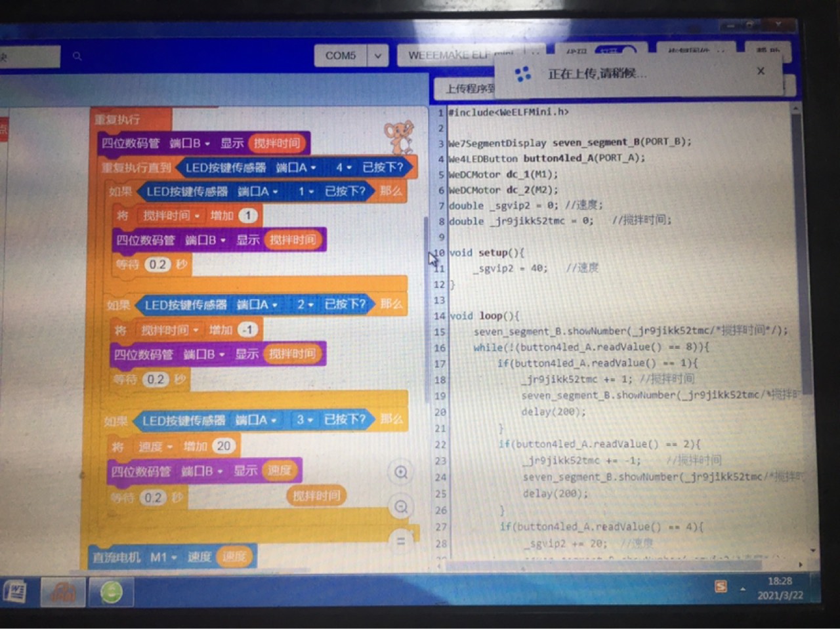This screenshot has height=629, width=840.
Task: Click the 搅拌时间 reporter in the topmost display block
Action: [x=277, y=143]
